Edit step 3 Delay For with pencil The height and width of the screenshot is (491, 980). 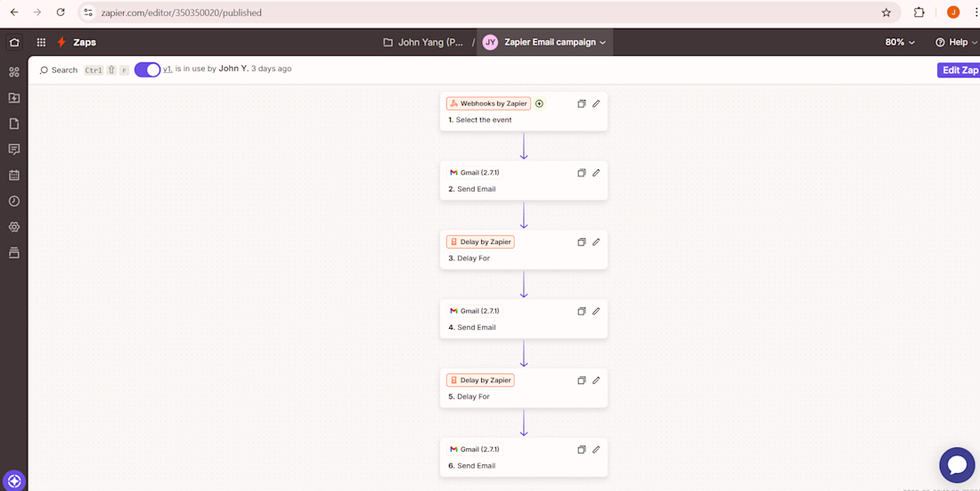click(x=596, y=241)
